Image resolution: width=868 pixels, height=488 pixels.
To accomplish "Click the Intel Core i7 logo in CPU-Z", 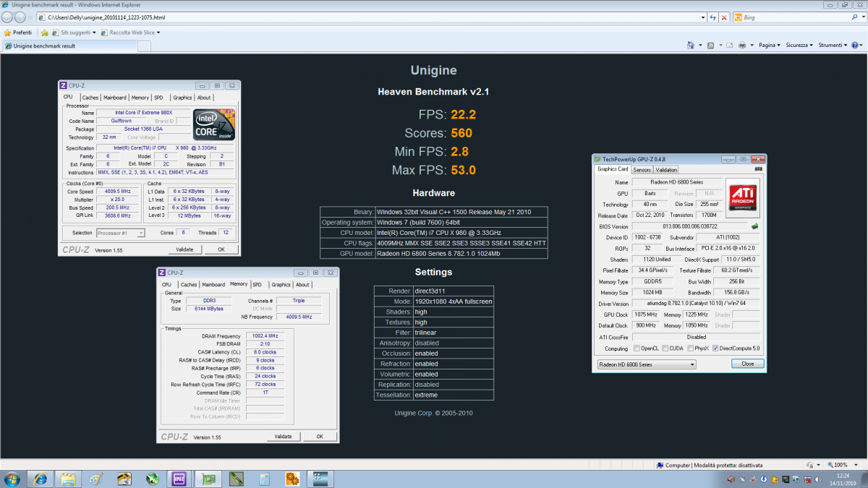I will pos(213,124).
